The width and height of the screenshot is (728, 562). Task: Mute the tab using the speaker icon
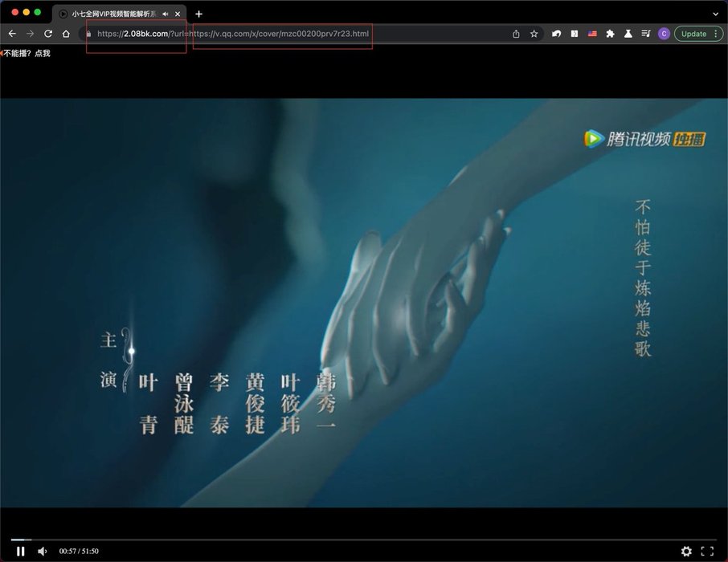pos(166,14)
